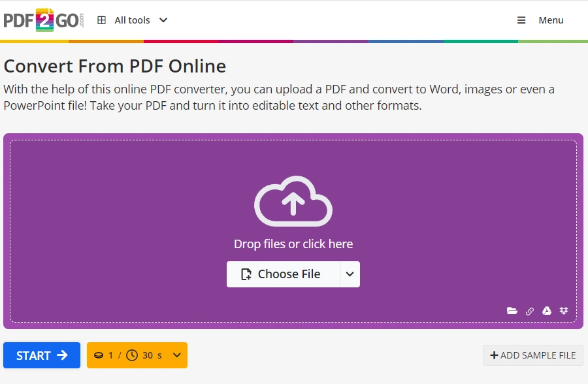The image size is (588, 384).
Task: Import from Google Drive icon
Action: click(547, 311)
